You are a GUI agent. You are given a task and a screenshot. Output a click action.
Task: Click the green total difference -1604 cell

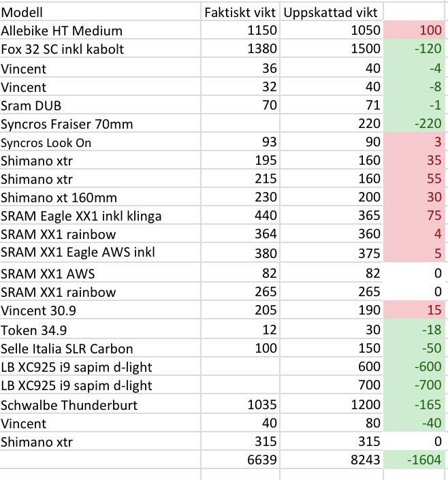click(414, 460)
